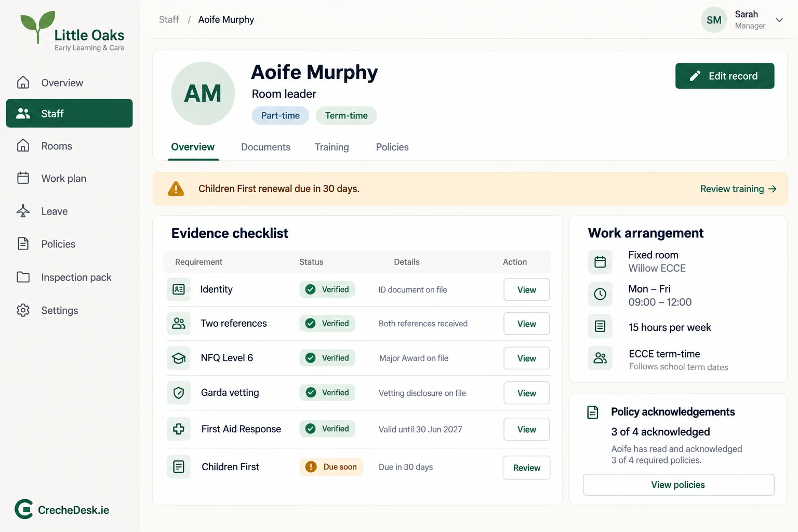Click the Rooms icon in sidebar
Viewport: 798px width, 532px height.
23,145
